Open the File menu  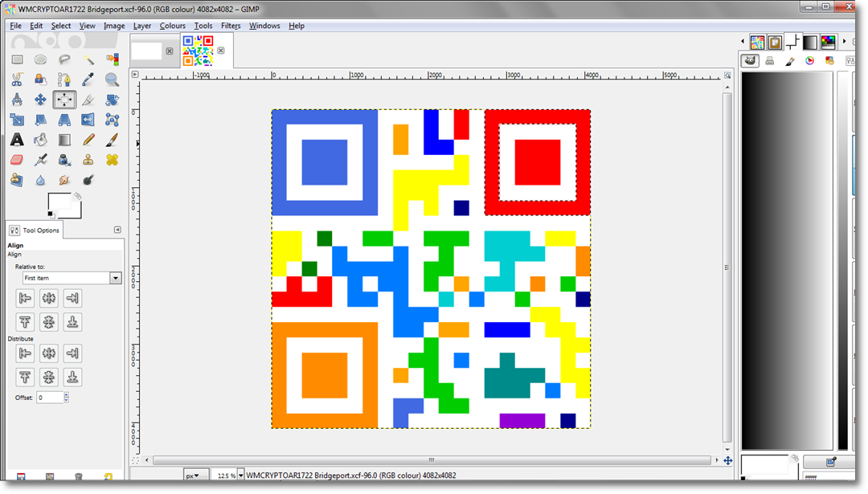(x=15, y=26)
